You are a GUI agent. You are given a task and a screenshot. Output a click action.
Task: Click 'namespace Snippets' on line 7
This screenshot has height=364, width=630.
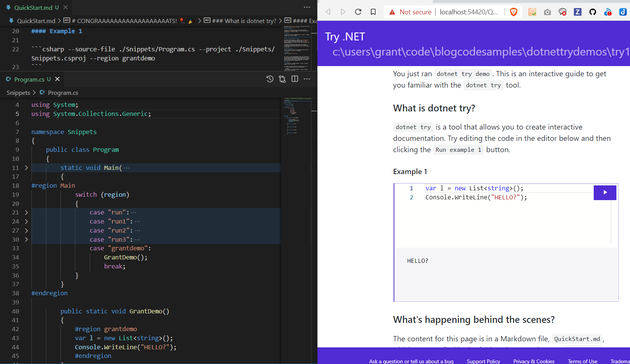[64, 132]
